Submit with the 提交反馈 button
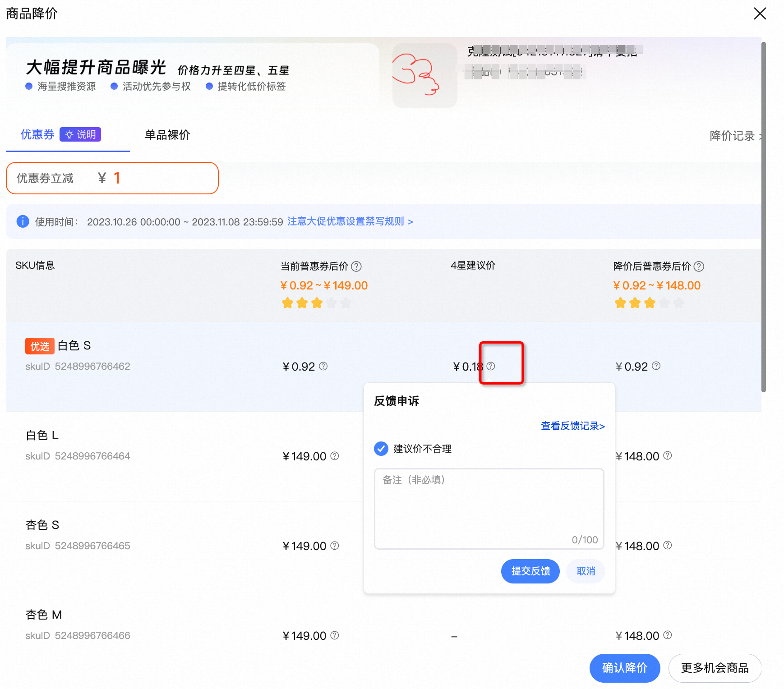 [x=530, y=571]
